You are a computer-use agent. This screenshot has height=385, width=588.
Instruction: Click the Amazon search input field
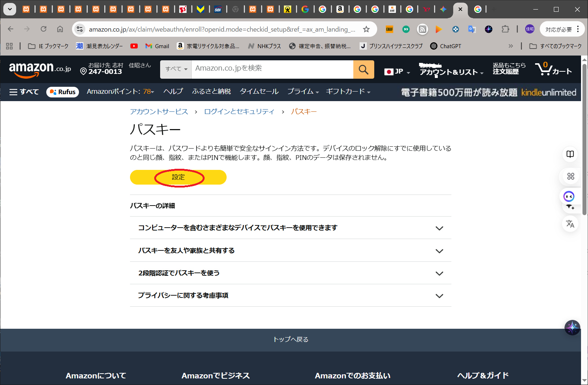pos(272,69)
